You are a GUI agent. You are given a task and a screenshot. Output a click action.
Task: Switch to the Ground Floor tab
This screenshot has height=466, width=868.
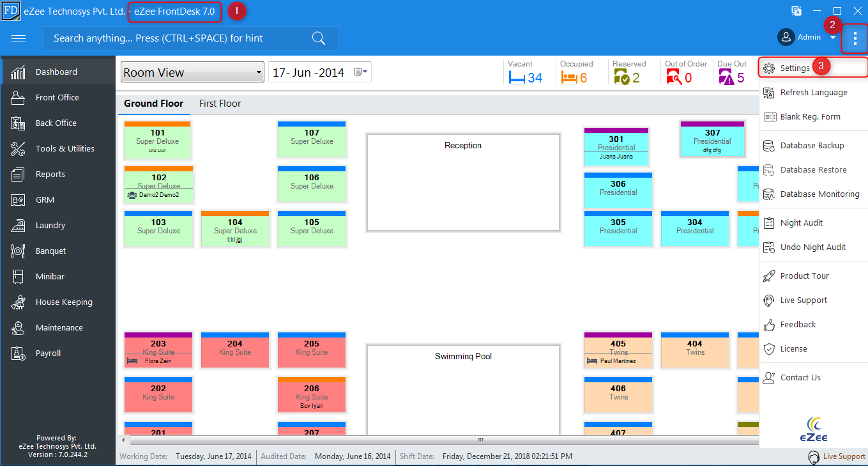pyautogui.click(x=153, y=104)
